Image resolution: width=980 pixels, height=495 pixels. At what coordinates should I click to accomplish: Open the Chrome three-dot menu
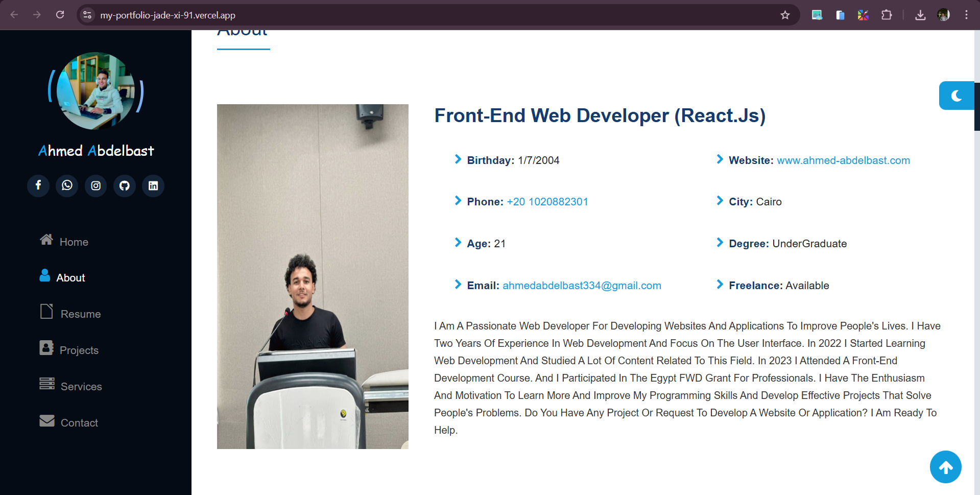(966, 15)
